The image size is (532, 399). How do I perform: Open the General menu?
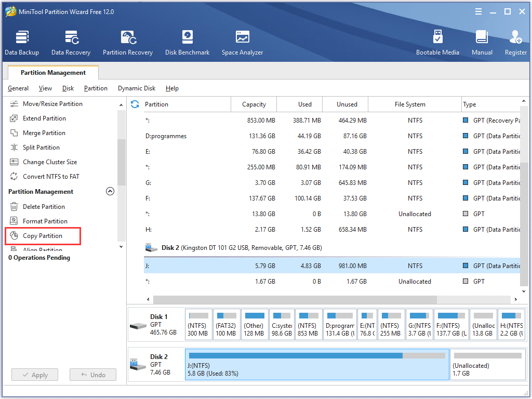pyautogui.click(x=18, y=88)
